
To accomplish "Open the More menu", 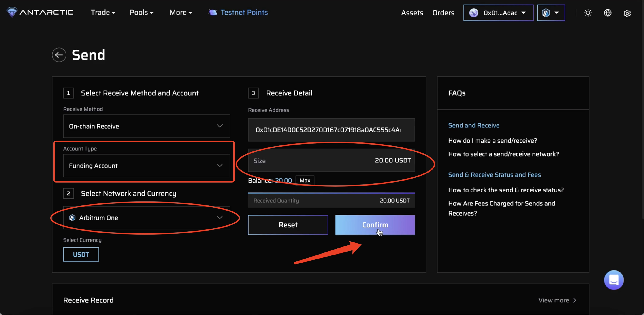I will coord(181,13).
